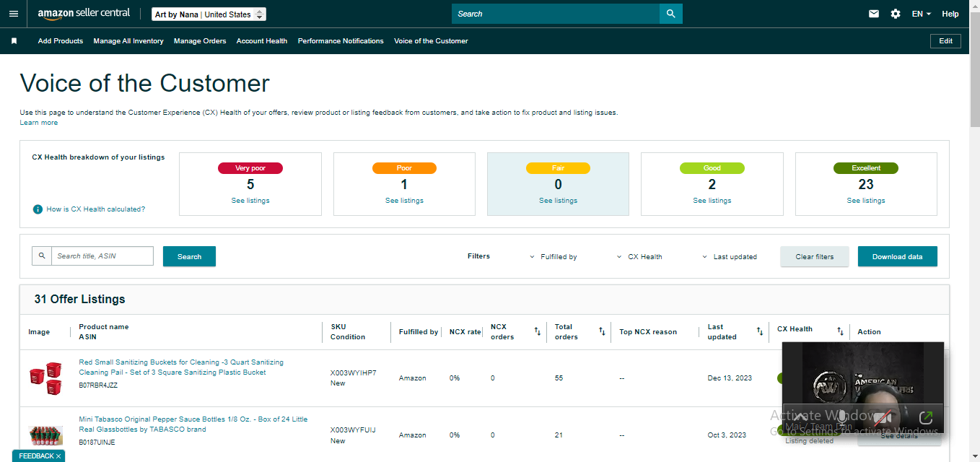
Task: Click the Excellent dark-green badge
Action: [866, 168]
